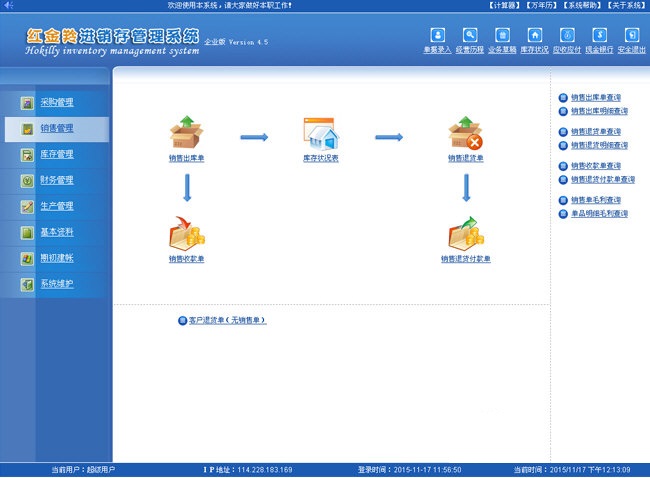The height and width of the screenshot is (478, 650).
Task: Open the 经营历程 magnifier icon
Action: 470,35
